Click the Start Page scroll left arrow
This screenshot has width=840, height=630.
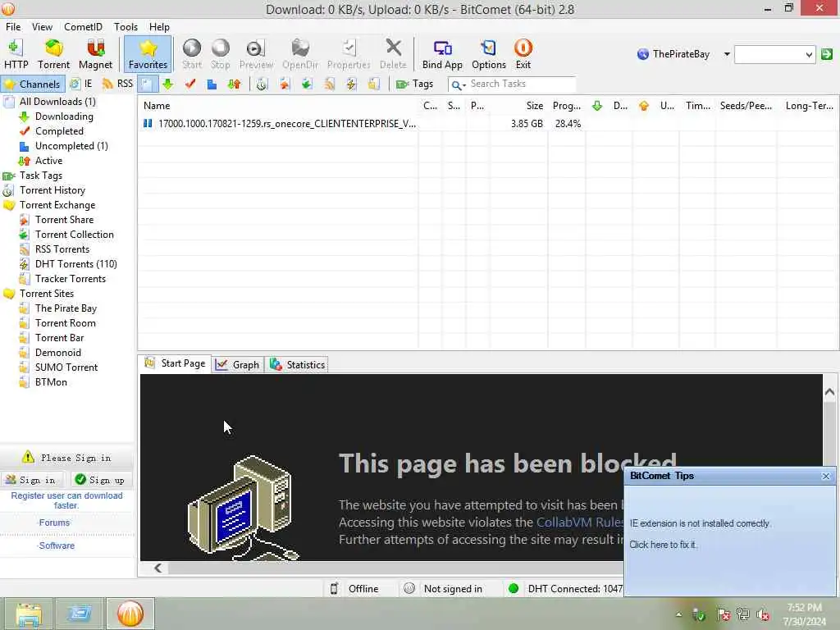(x=157, y=568)
